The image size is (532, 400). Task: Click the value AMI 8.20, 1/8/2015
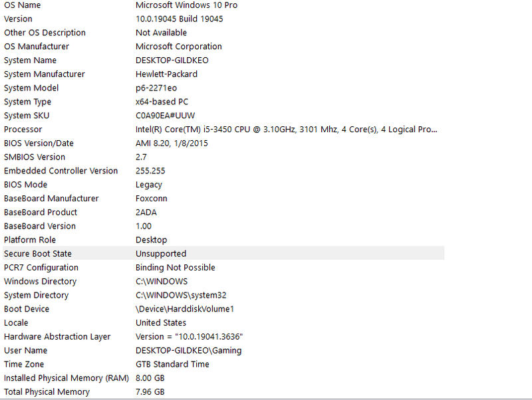pos(172,144)
